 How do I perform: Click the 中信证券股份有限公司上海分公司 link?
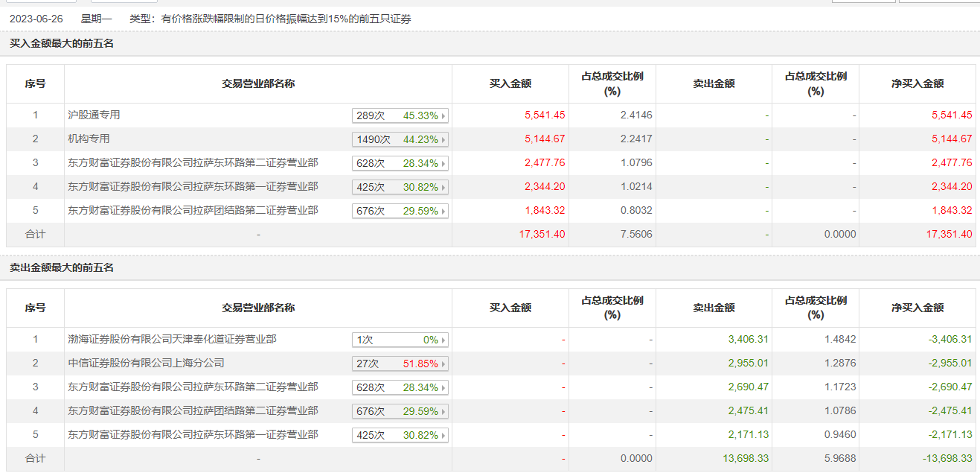tap(146, 364)
